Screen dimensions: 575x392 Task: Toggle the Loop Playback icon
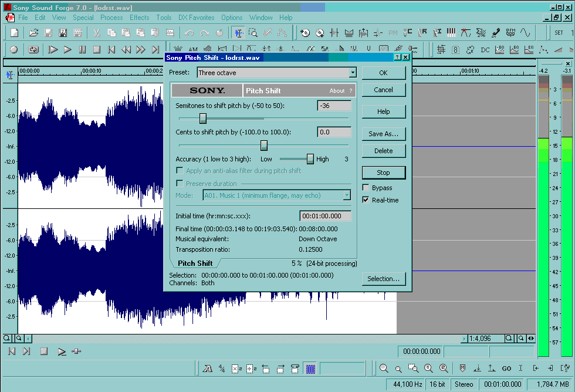coord(33,49)
